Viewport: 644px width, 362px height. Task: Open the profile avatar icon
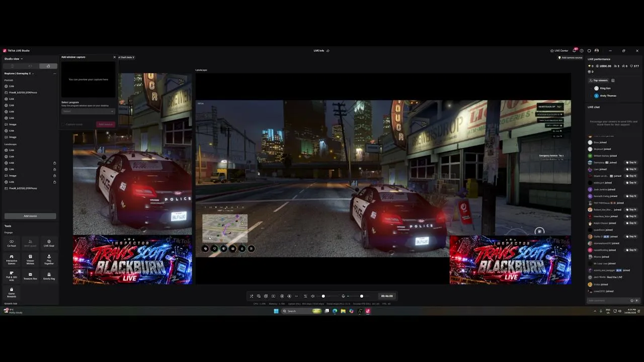pyautogui.click(x=597, y=51)
